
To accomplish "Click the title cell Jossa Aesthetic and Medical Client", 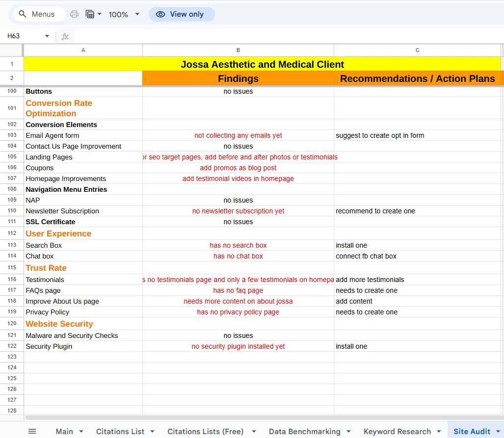I will tap(262, 64).
